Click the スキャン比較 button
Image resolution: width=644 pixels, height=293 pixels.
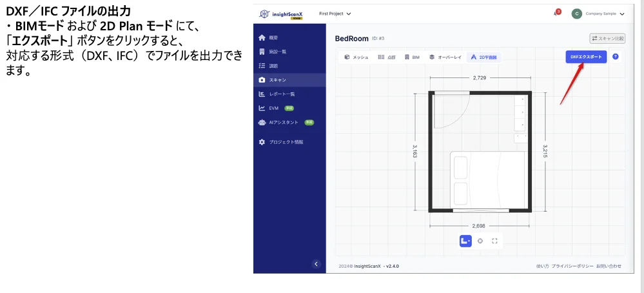tap(607, 39)
